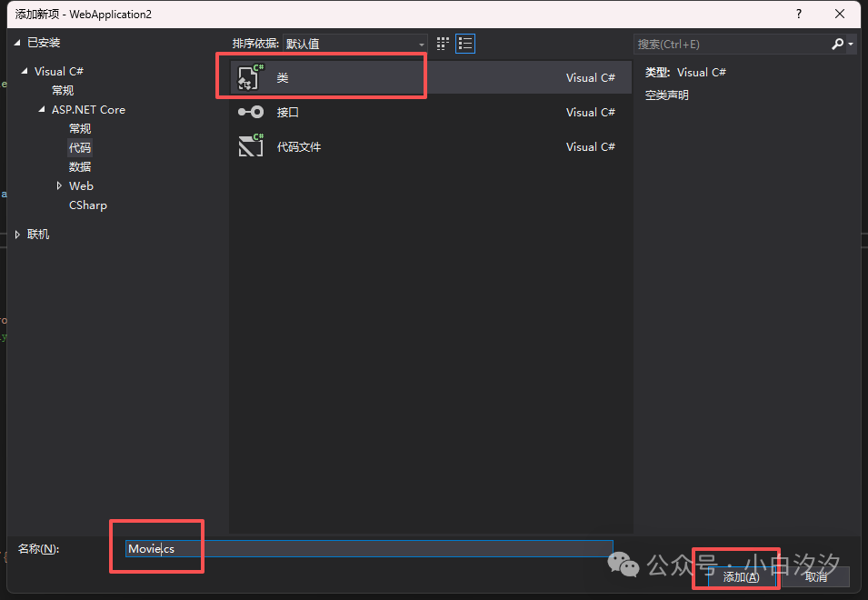This screenshot has height=600, width=868.
Task: Click the 取消 button
Action: pyautogui.click(x=816, y=577)
